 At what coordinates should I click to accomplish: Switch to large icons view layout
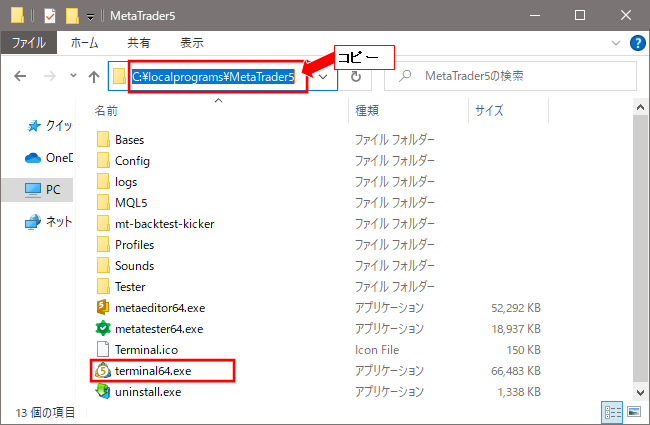tap(634, 412)
